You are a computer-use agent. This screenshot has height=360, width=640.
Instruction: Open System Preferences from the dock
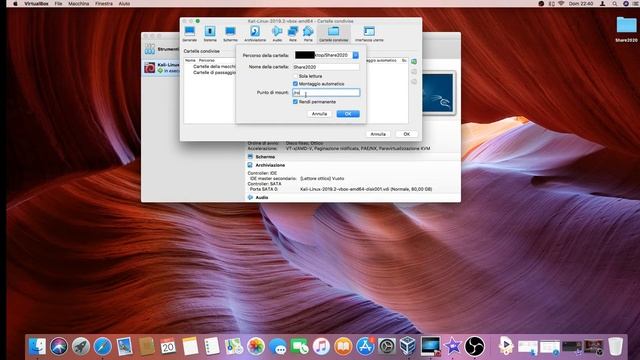[387, 346]
